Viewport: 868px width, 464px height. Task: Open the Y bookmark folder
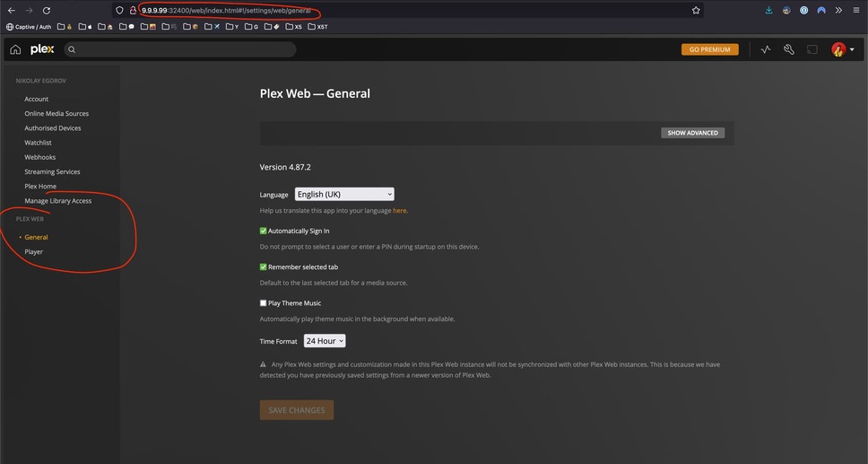(232, 27)
